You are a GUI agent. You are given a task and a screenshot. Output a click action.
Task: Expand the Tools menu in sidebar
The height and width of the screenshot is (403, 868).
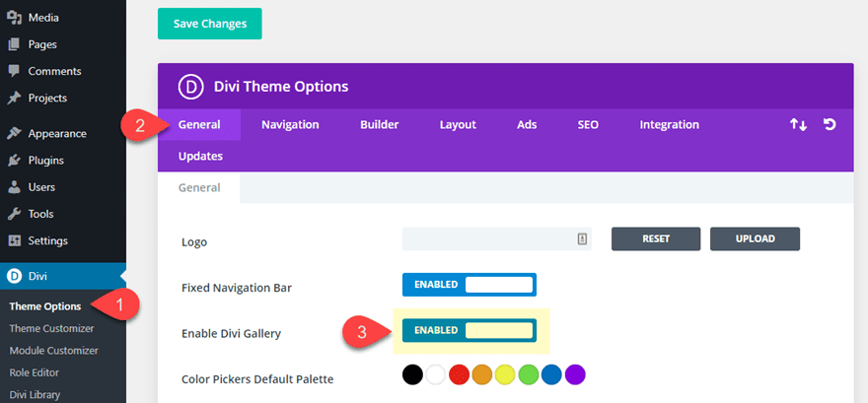40,214
